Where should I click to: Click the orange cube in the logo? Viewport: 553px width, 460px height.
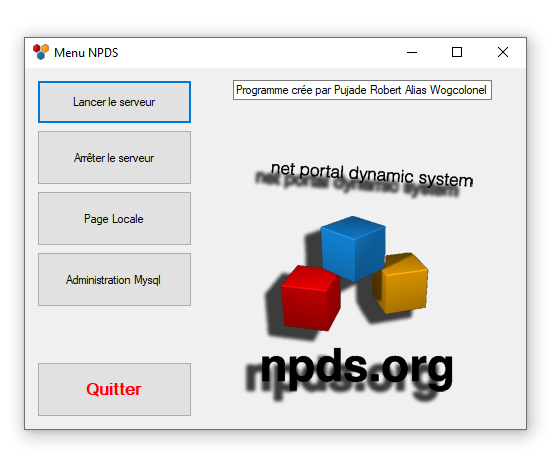point(401,283)
